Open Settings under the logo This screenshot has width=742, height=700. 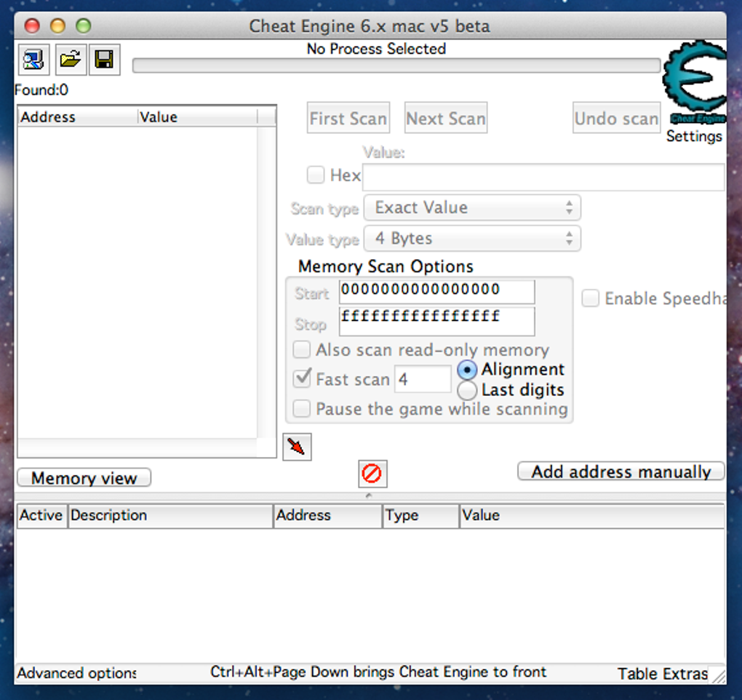click(x=694, y=136)
